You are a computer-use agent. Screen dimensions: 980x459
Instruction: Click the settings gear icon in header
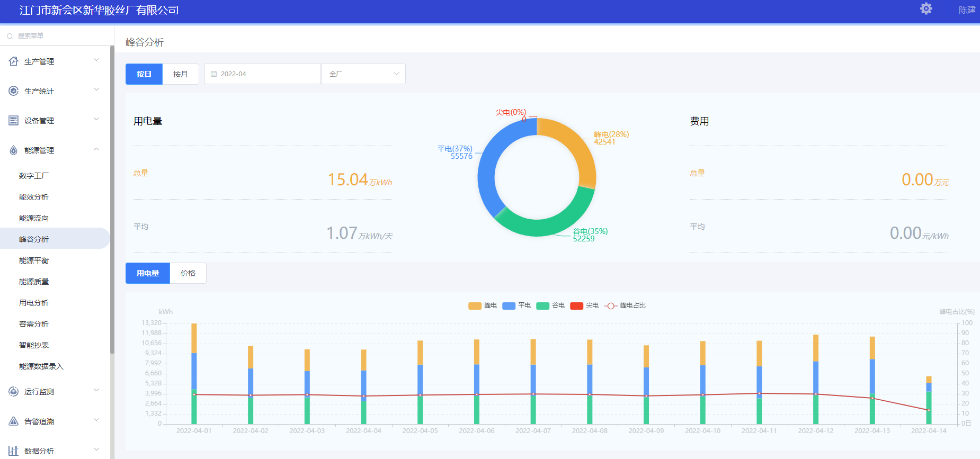click(x=925, y=9)
